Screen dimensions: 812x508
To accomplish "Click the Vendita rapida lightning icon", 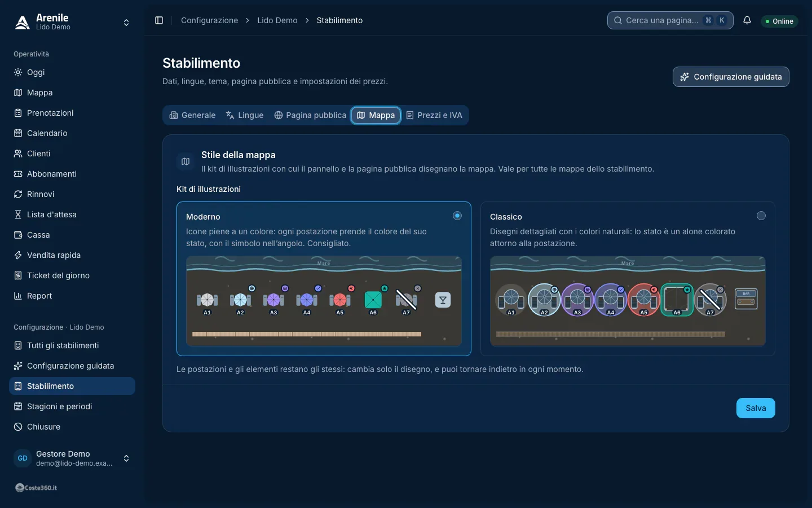I will coord(18,255).
